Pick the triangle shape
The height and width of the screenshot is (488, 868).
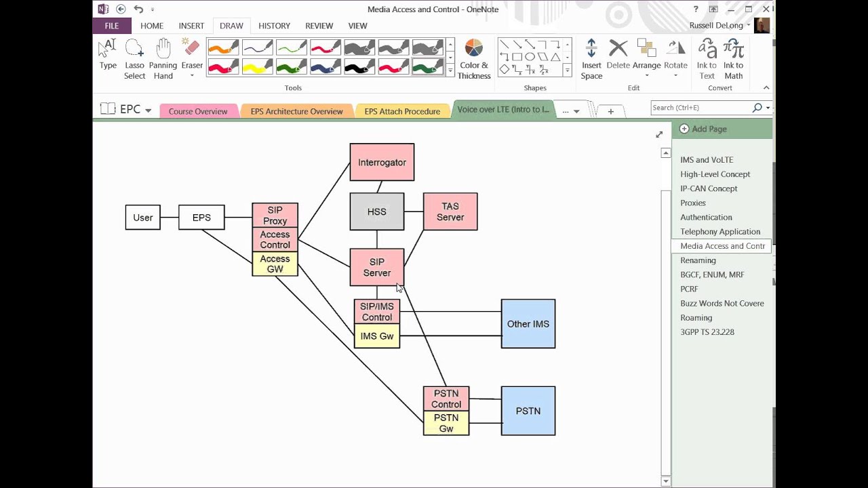point(555,57)
